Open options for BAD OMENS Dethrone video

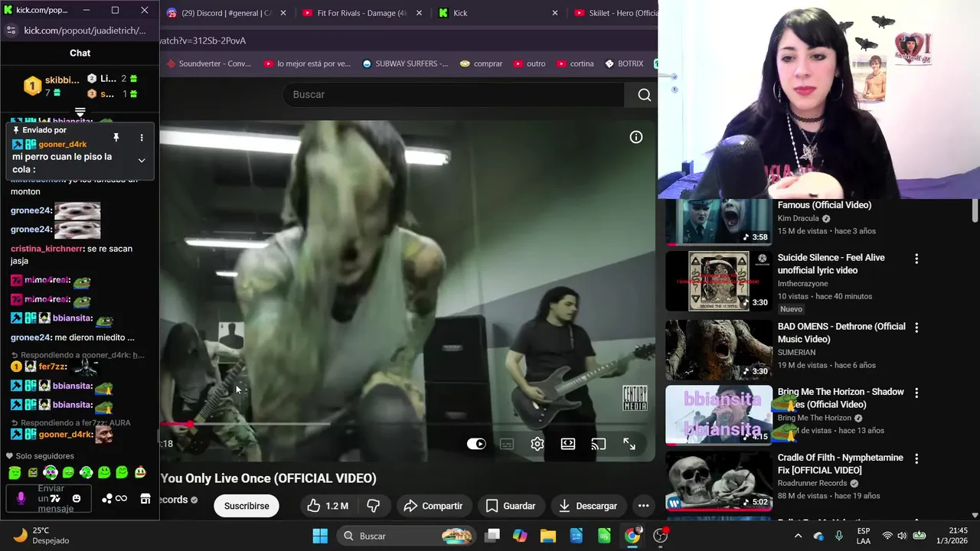[916, 328]
